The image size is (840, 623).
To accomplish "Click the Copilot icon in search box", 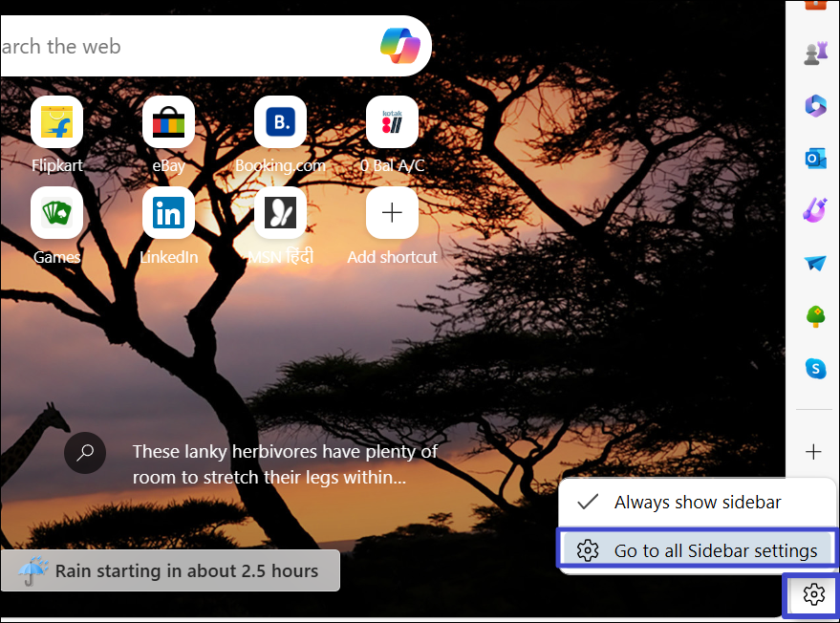I will tap(399, 45).
